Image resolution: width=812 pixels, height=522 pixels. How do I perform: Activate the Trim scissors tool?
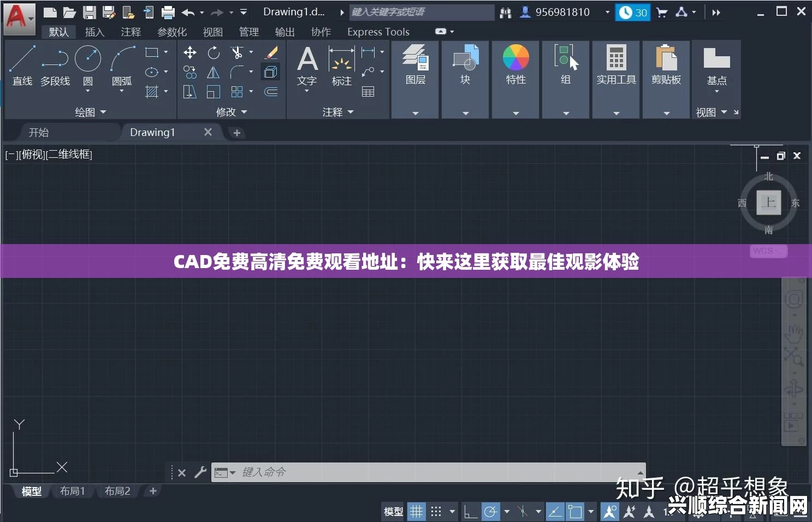237,52
